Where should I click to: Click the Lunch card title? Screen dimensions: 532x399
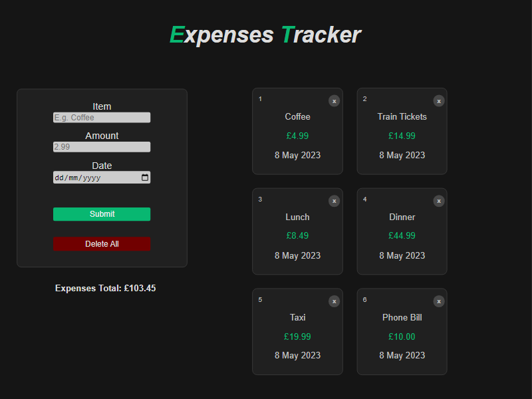pyautogui.click(x=297, y=217)
